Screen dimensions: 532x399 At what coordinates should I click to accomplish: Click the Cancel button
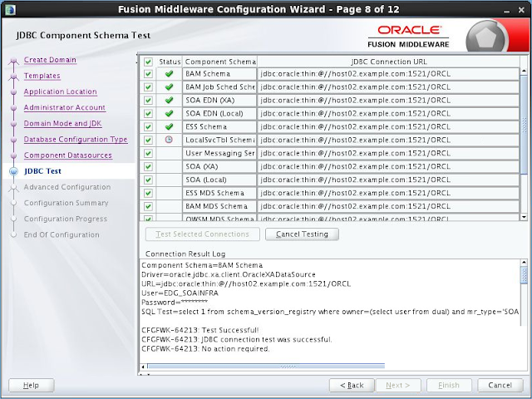click(x=500, y=385)
